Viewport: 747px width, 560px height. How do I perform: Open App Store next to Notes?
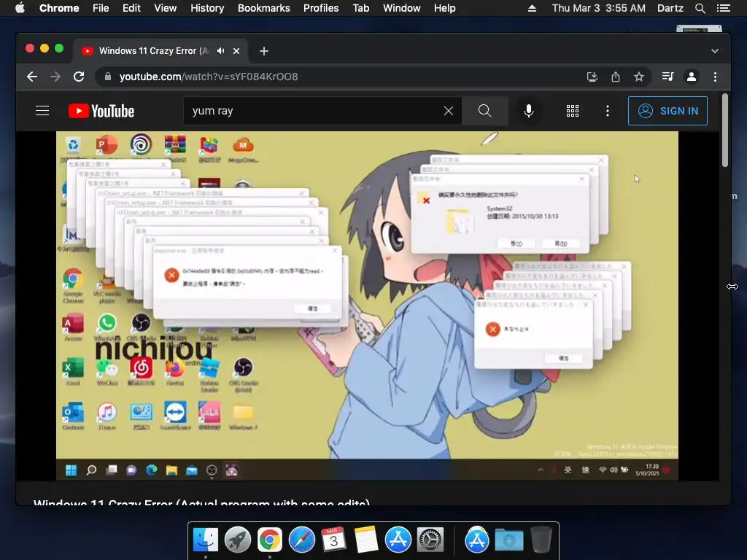[398, 540]
